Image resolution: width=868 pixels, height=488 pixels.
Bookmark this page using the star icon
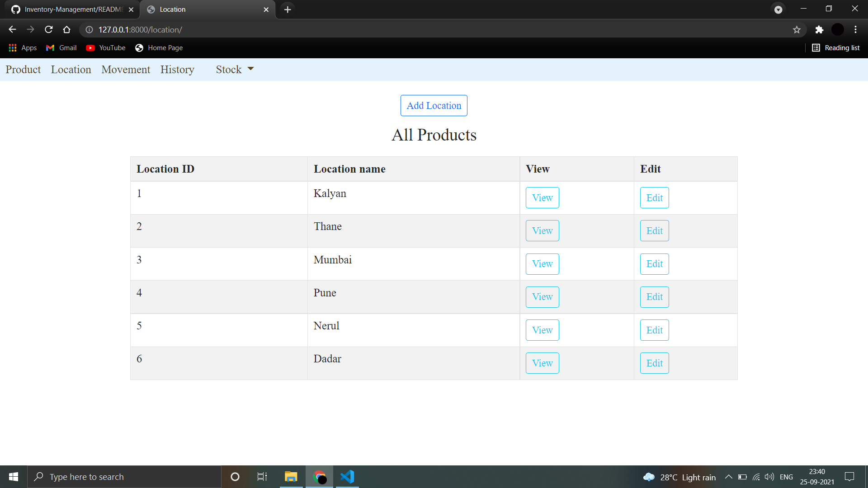797,29
